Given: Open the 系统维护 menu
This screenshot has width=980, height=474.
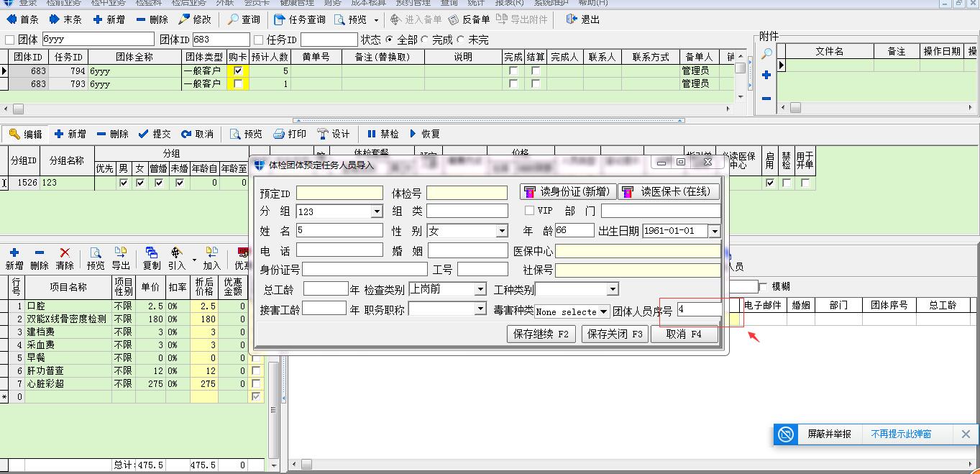Looking at the screenshot, I should pyautogui.click(x=552, y=3).
